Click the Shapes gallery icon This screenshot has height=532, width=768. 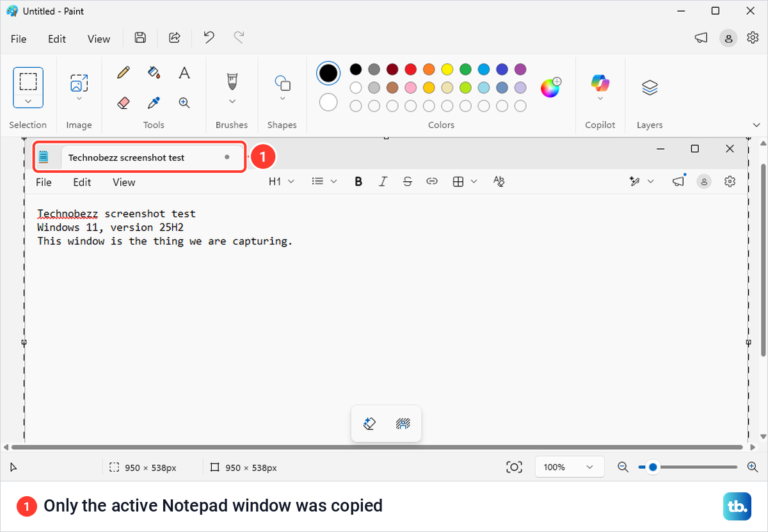[282, 83]
